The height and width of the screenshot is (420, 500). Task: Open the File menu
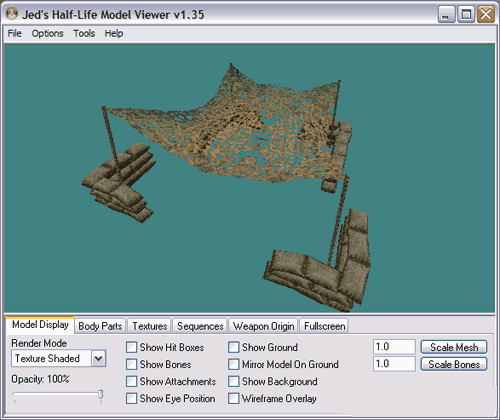tap(14, 33)
